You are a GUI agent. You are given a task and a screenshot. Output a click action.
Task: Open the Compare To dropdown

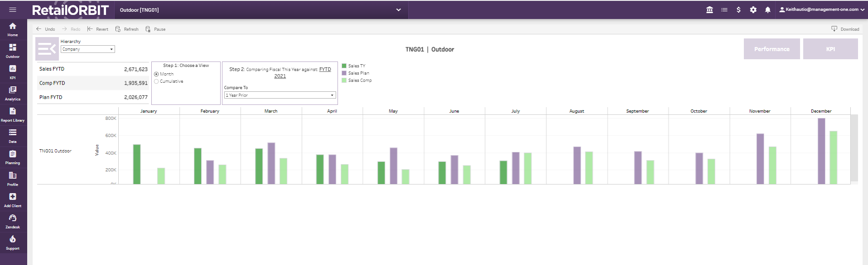280,95
